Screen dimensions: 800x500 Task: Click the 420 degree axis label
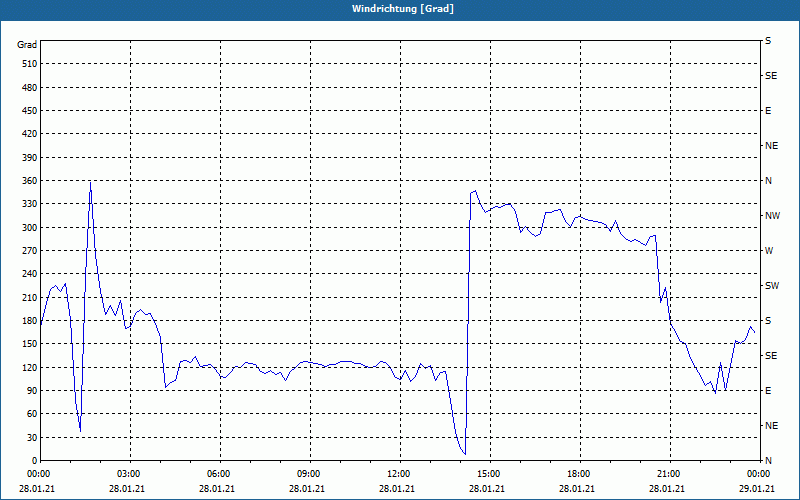pyautogui.click(x=30, y=134)
